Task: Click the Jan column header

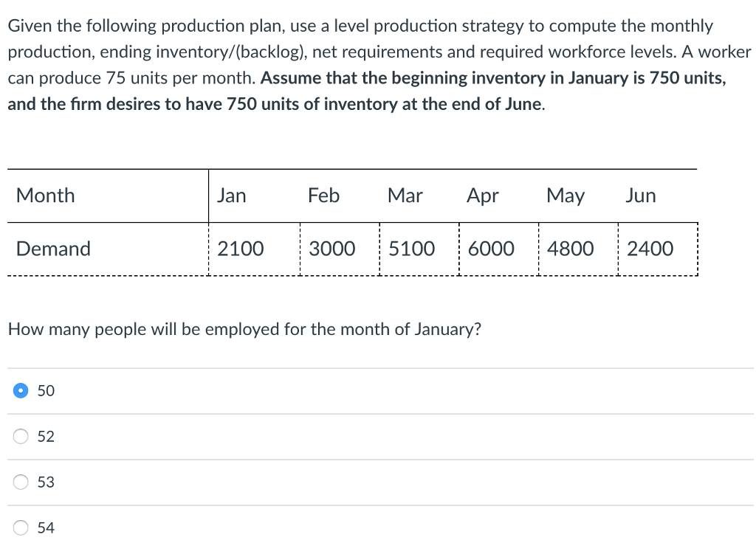Action: point(231,196)
